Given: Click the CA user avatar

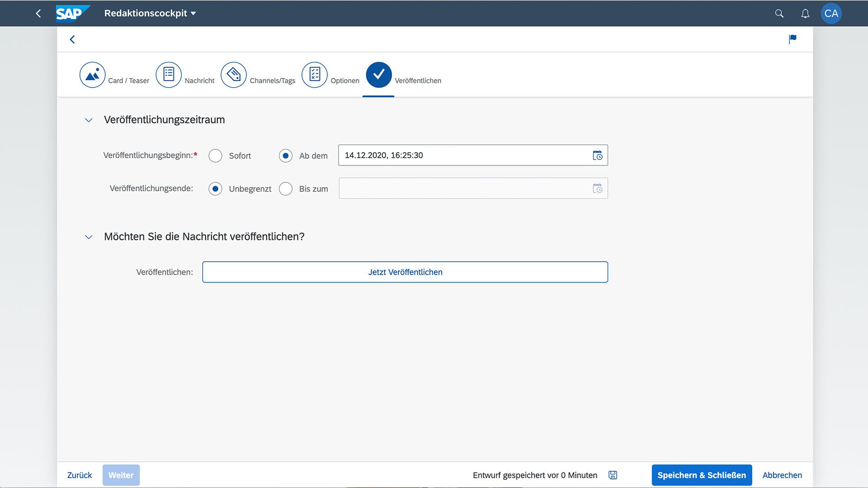Looking at the screenshot, I should (831, 14).
